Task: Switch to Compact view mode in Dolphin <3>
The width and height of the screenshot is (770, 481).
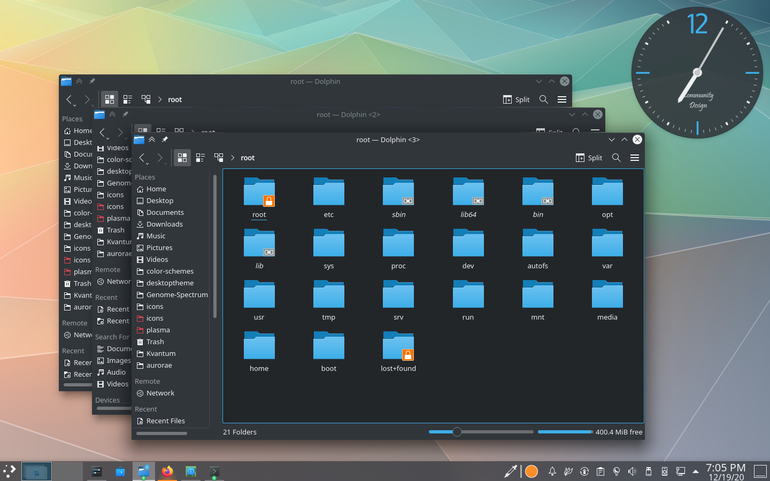Action: (200, 158)
